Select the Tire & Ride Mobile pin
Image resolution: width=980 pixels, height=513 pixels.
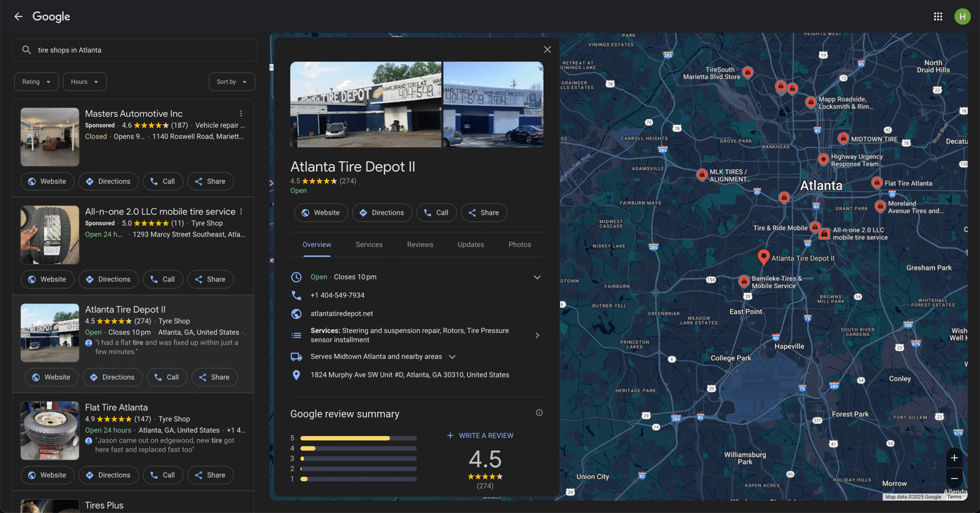(x=815, y=227)
